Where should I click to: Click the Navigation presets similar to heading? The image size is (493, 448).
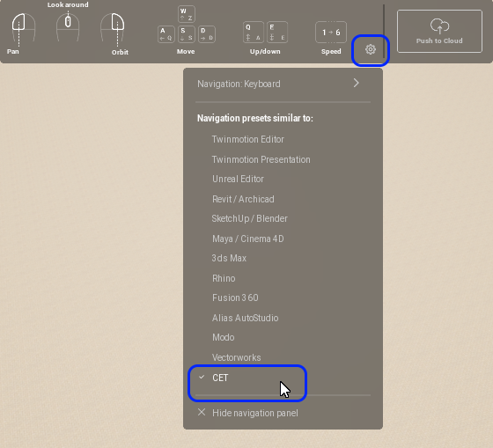(x=255, y=118)
